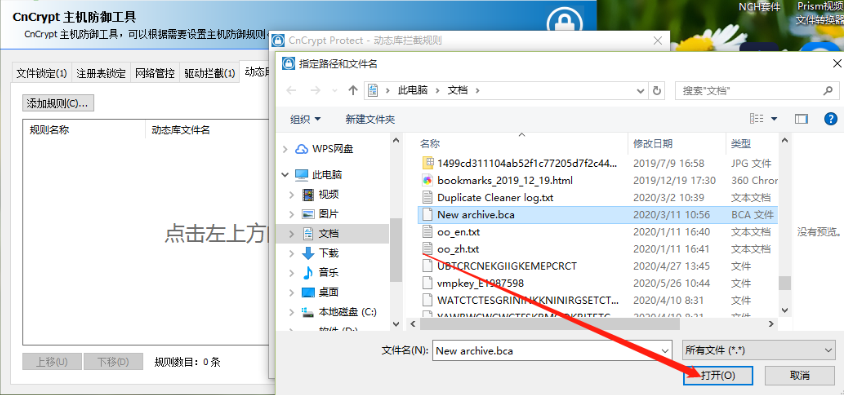Expand the WPS网盘 tree node
The height and width of the screenshot is (395, 846).
(x=285, y=149)
